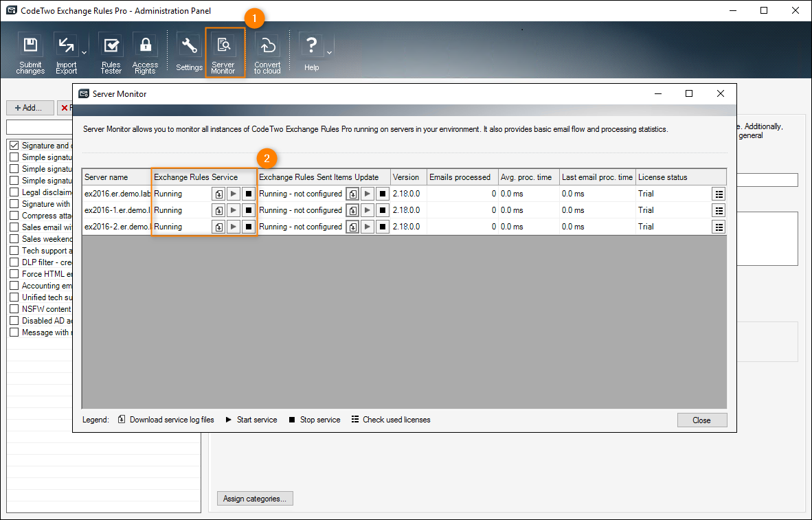812x520 pixels.
Task: Open Access Rights toolbar icon
Action: point(145,54)
